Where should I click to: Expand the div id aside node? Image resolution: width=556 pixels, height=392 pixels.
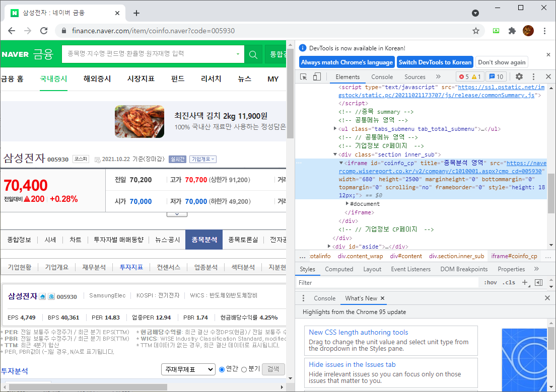(x=329, y=246)
